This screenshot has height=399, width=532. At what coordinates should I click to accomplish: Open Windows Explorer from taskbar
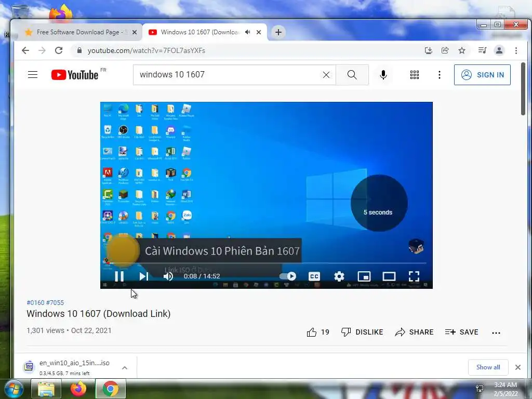pyautogui.click(x=46, y=389)
